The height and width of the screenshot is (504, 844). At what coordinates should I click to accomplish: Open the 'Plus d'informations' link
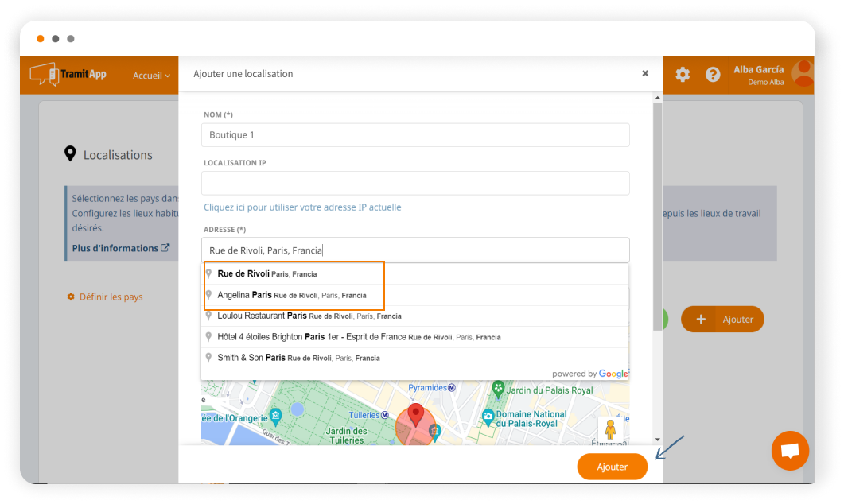(120, 248)
